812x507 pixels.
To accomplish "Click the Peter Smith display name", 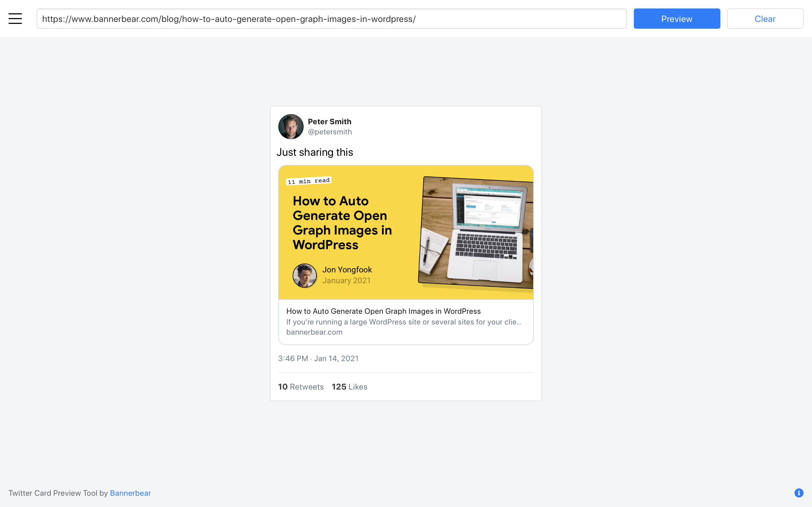I will (x=330, y=121).
